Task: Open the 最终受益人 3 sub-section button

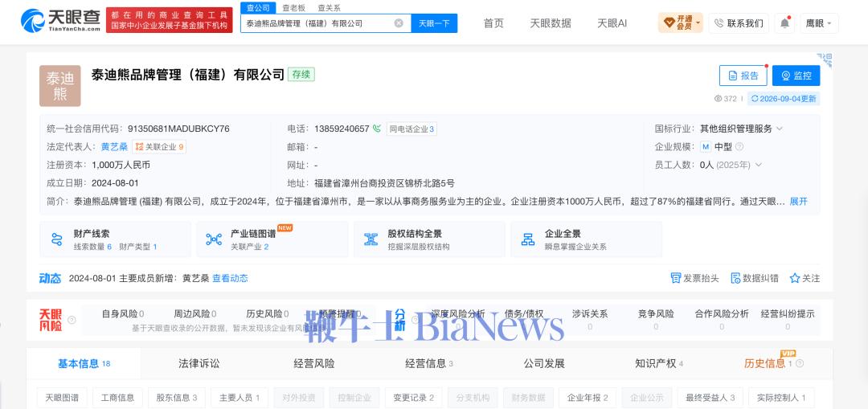Action: (x=710, y=398)
